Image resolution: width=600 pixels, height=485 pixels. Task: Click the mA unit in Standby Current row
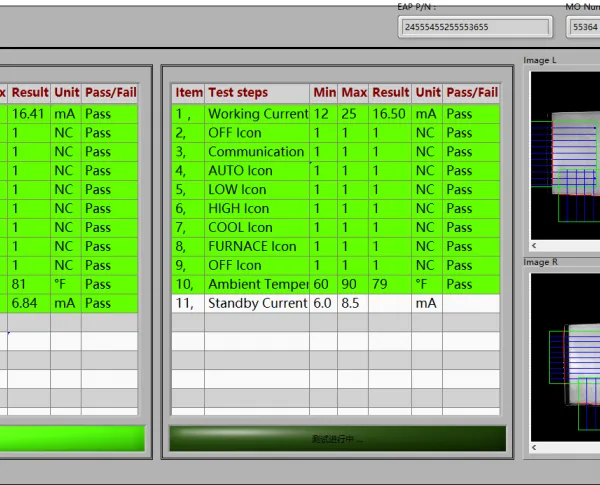[x=427, y=303]
